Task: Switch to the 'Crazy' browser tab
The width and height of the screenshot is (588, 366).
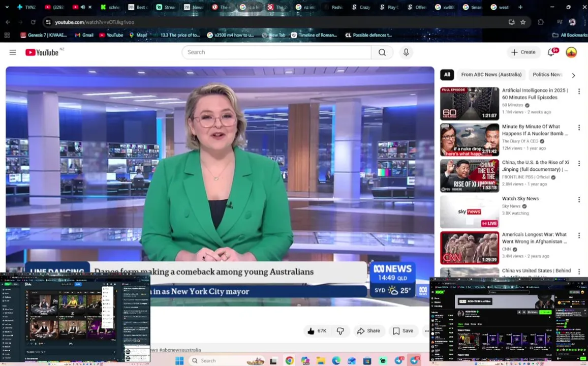Action: click(x=361, y=7)
